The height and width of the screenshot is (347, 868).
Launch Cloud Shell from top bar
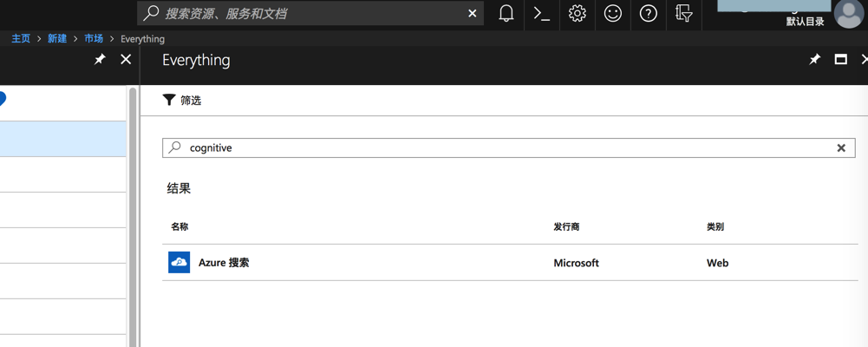tap(542, 13)
